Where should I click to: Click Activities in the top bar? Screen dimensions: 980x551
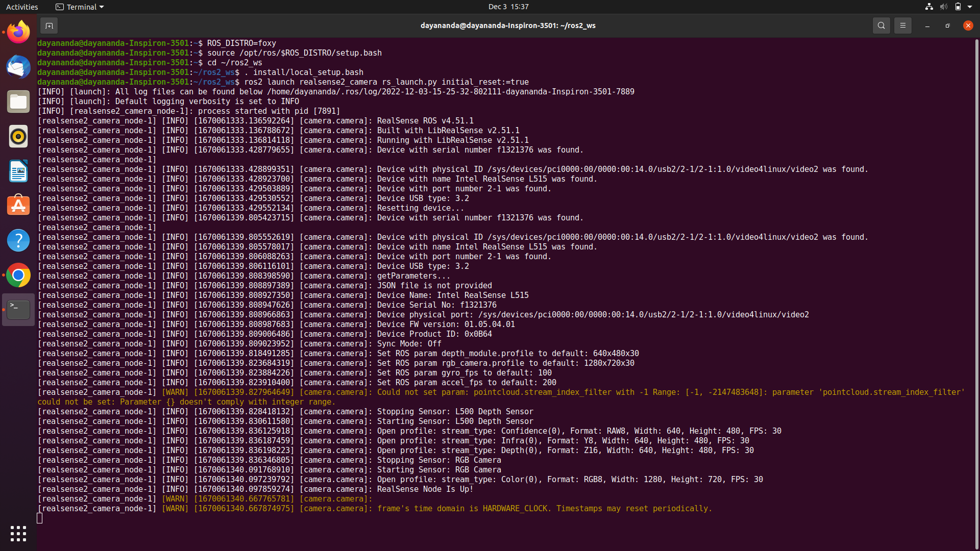coord(22,7)
